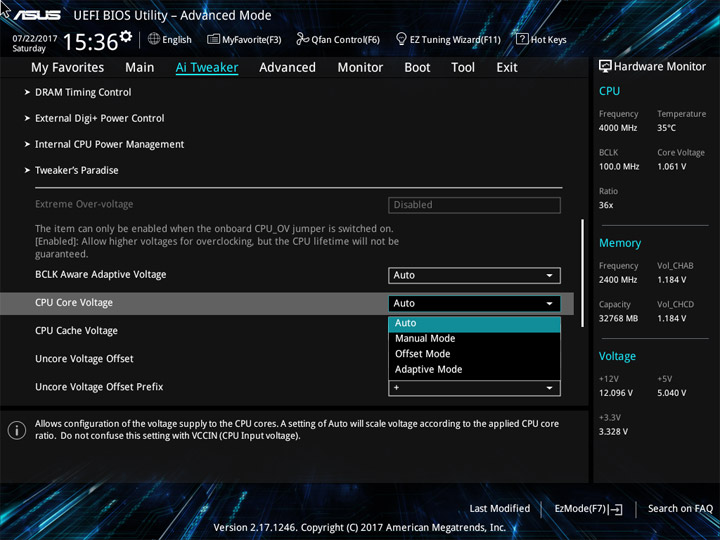Click the Voltage section heading
The height and width of the screenshot is (540, 720).
617,356
